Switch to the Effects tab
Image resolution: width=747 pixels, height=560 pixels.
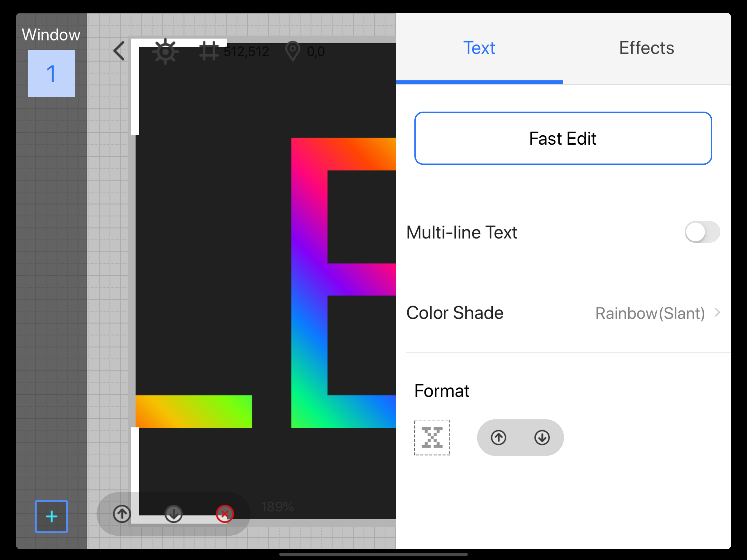647,48
